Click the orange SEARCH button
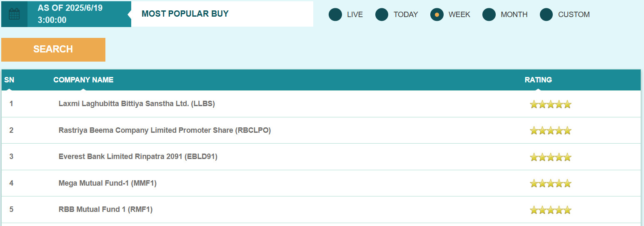This screenshot has height=226, width=644. [x=53, y=50]
